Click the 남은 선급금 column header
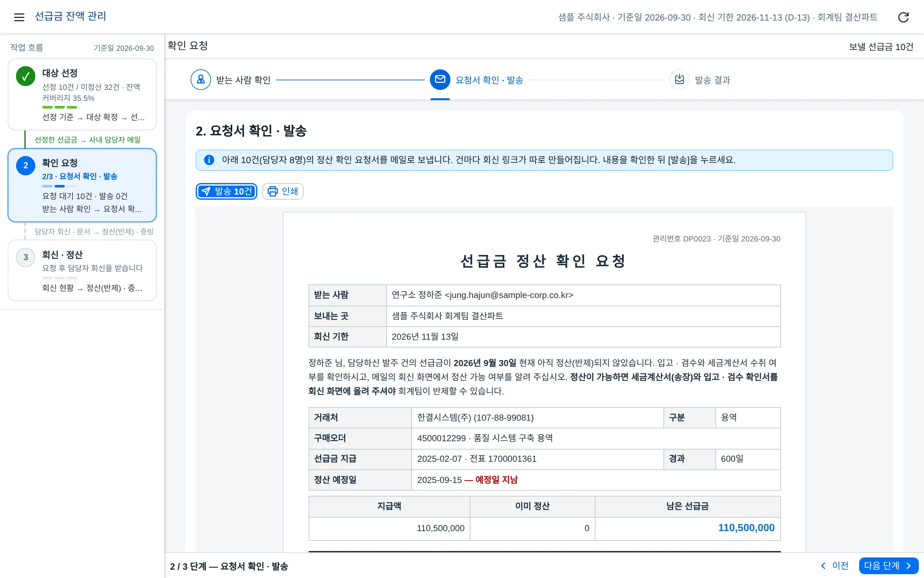The height and width of the screenshot is (578, 924). [687, 506]
